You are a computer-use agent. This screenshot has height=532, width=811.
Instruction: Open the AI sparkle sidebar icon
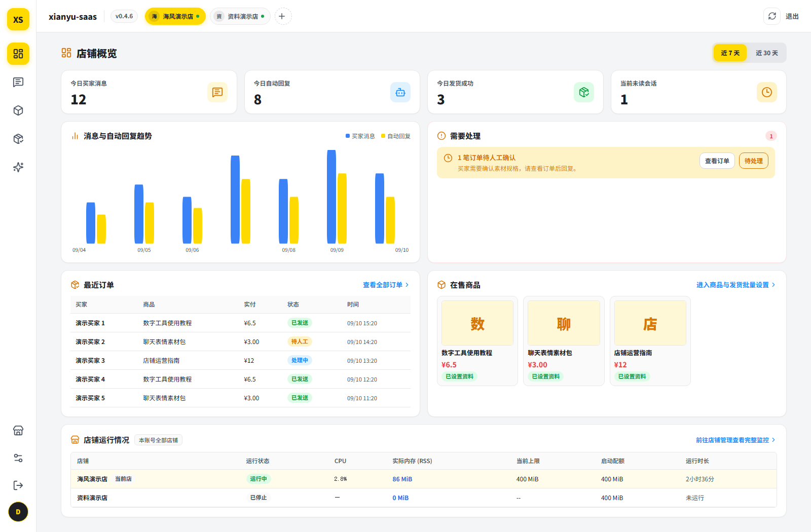[18, 167]
